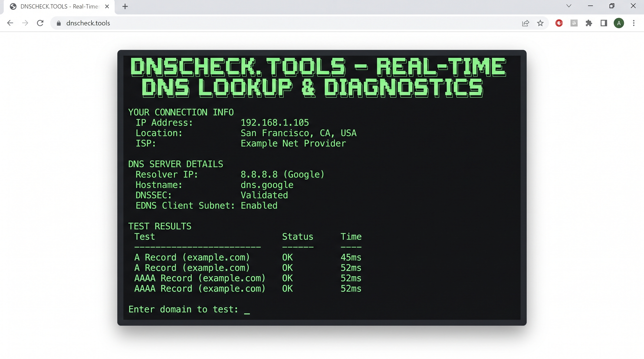
Task: Click the DNS SERVER DETAILS heading
Action: 176,164
